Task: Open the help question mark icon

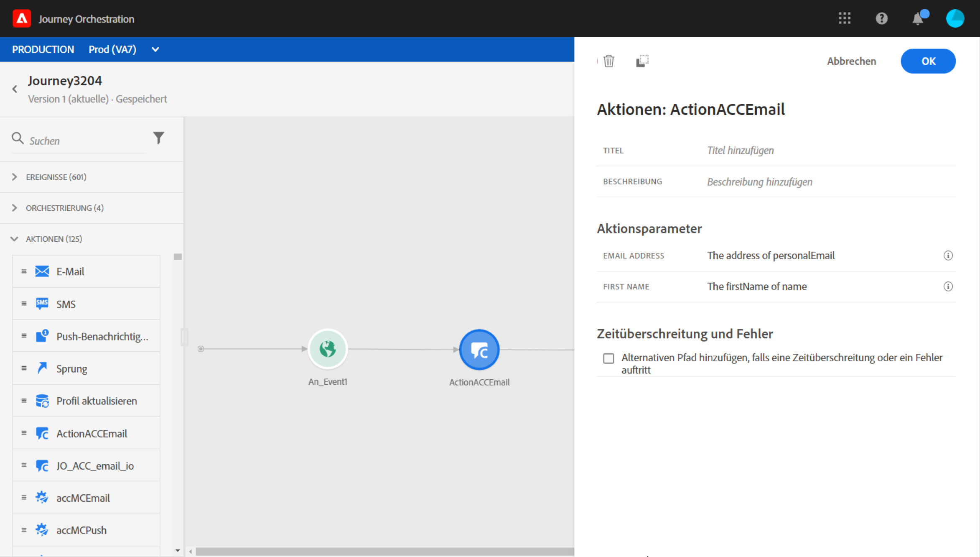Action: (881, 18)
